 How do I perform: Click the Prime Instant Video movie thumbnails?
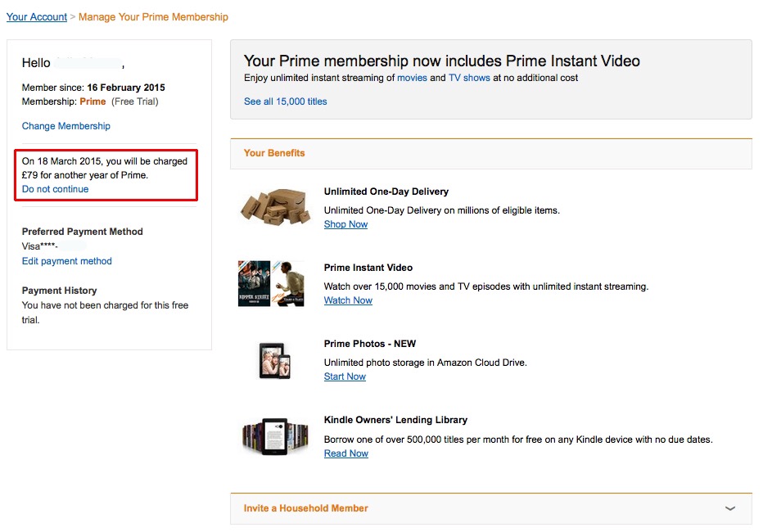click(x=271, y=284)
